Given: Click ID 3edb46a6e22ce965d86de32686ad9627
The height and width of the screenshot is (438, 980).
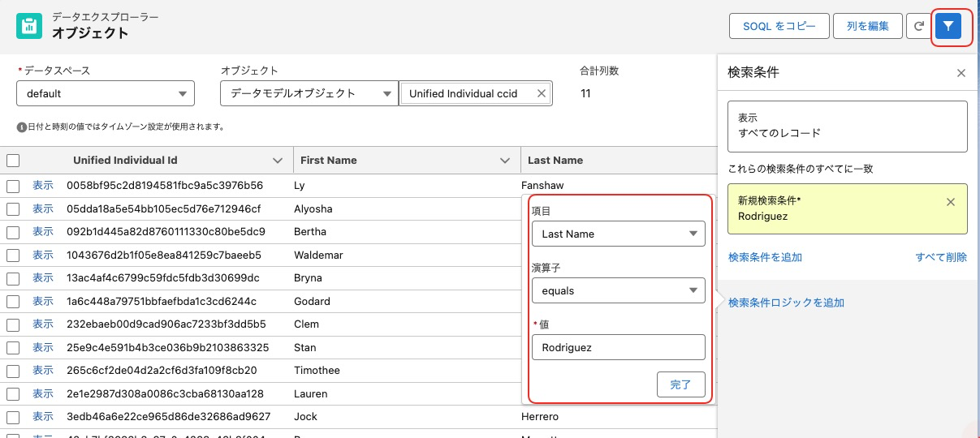Looking at the screenshot, I should coord(168,417).
